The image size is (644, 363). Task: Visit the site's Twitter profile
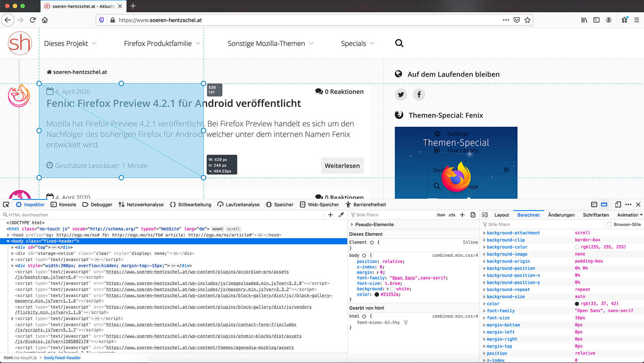401,95
